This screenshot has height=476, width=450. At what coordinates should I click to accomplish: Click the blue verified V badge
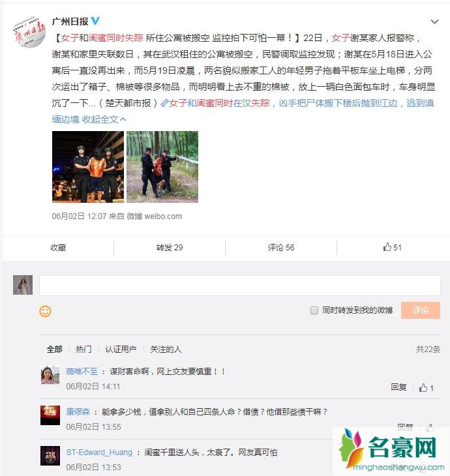point(95,21)
